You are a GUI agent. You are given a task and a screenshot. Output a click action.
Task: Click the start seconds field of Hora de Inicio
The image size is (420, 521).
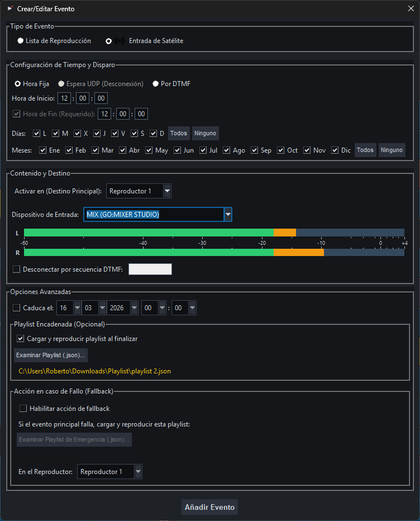101,98
